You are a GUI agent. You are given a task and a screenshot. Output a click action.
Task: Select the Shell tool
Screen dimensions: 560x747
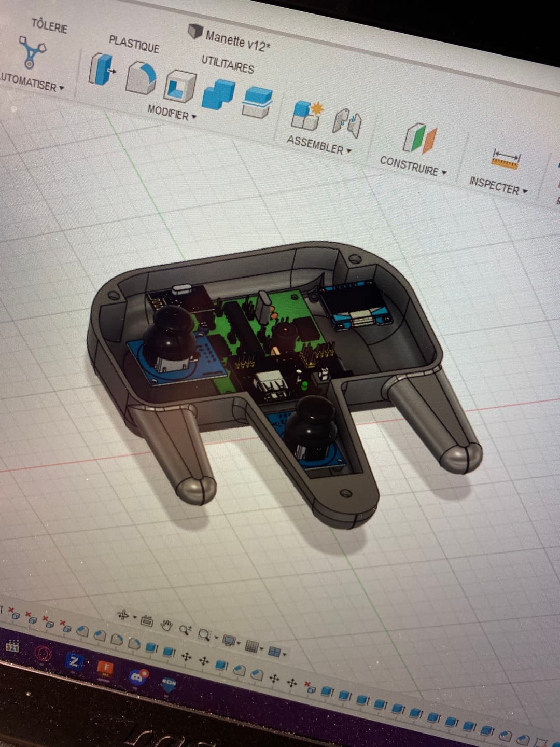[x=180, y=87]
